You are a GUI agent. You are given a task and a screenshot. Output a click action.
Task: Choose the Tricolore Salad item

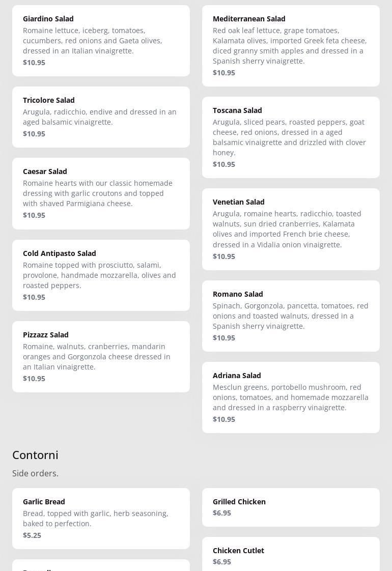(x=101, y=117)
